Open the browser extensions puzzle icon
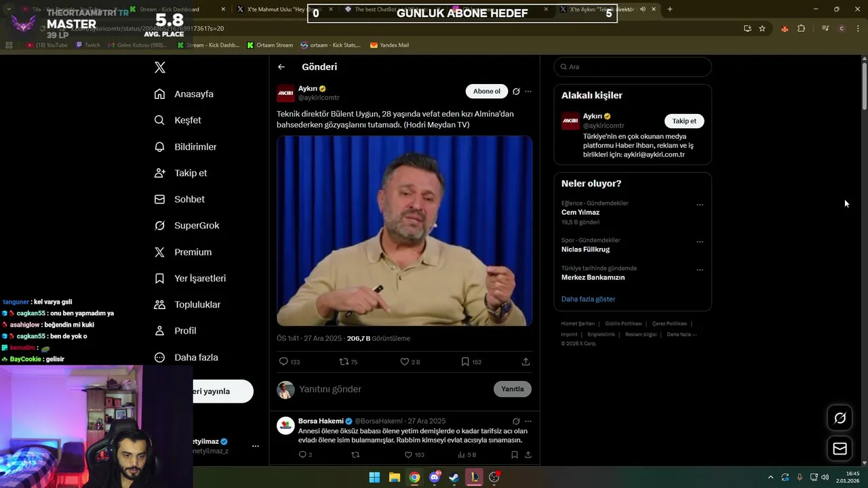Screen dimensions: 868x488 tap(802, 28)
